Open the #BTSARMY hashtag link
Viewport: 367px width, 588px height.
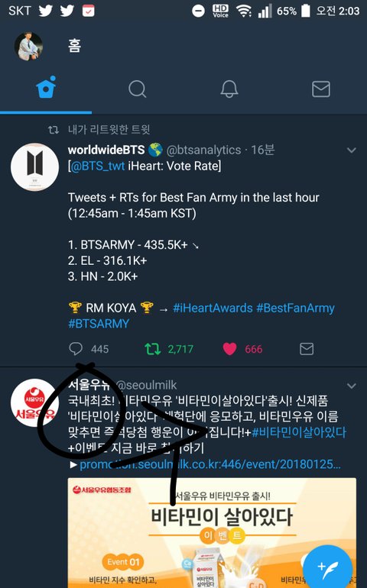tap(99, 324)
